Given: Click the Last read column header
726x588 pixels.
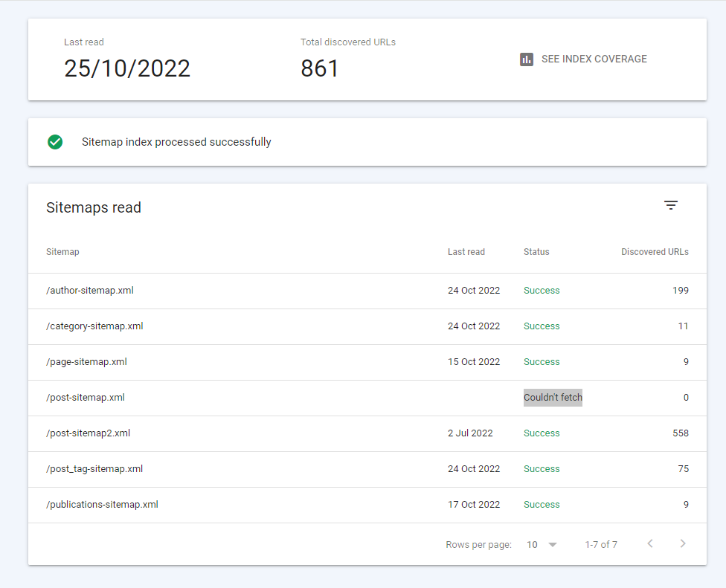Looking at the screenshot, I should [466, 252].
